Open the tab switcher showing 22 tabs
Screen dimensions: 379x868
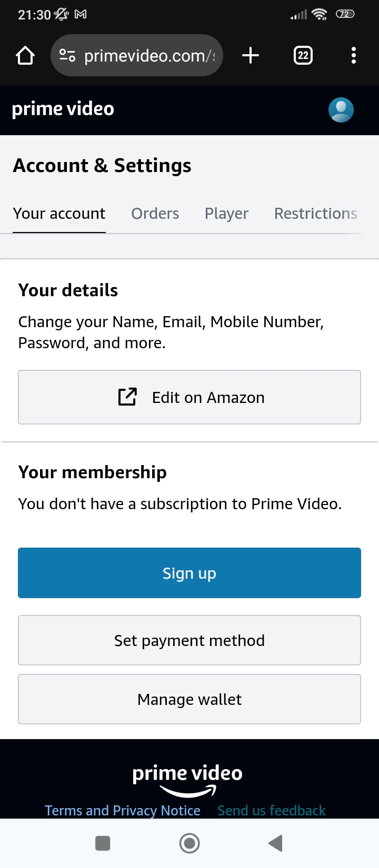click(x=303, y=55)
